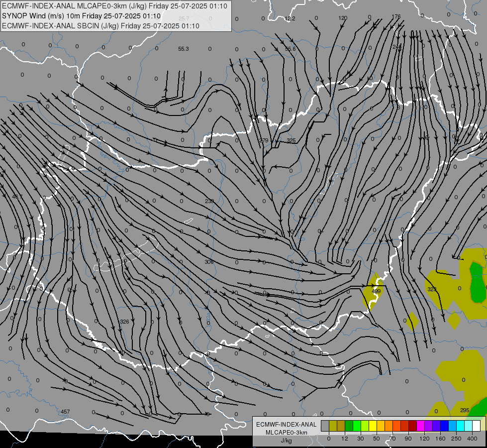The image size is (487, 448).
Task: Click the small olive diamond patch left of 323
Action: click(x=412, y=321)
